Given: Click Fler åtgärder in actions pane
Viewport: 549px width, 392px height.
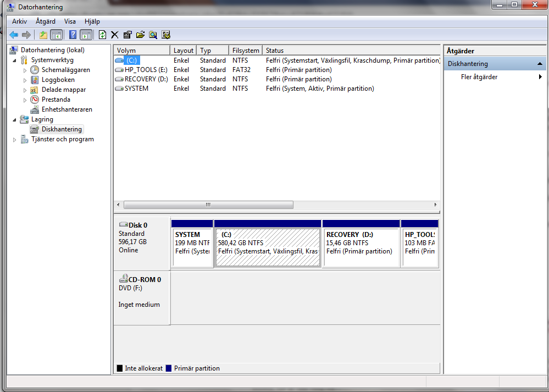Looking at the screenshot, I should [479, 77].
